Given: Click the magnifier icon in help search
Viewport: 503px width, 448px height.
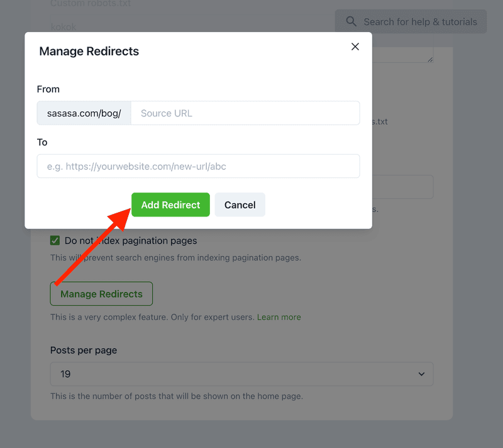Looking at the screenshot, I should coord(351,22).
